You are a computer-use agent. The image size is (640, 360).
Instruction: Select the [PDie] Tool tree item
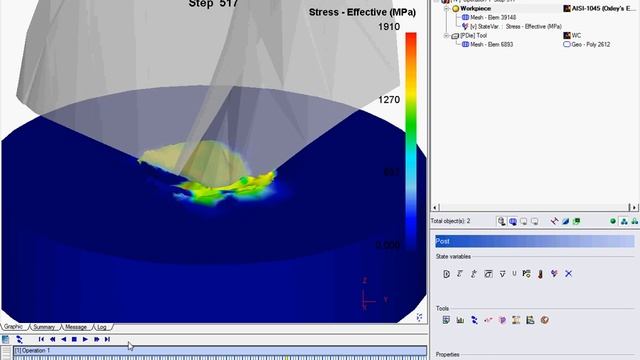(x=469, y=36)
